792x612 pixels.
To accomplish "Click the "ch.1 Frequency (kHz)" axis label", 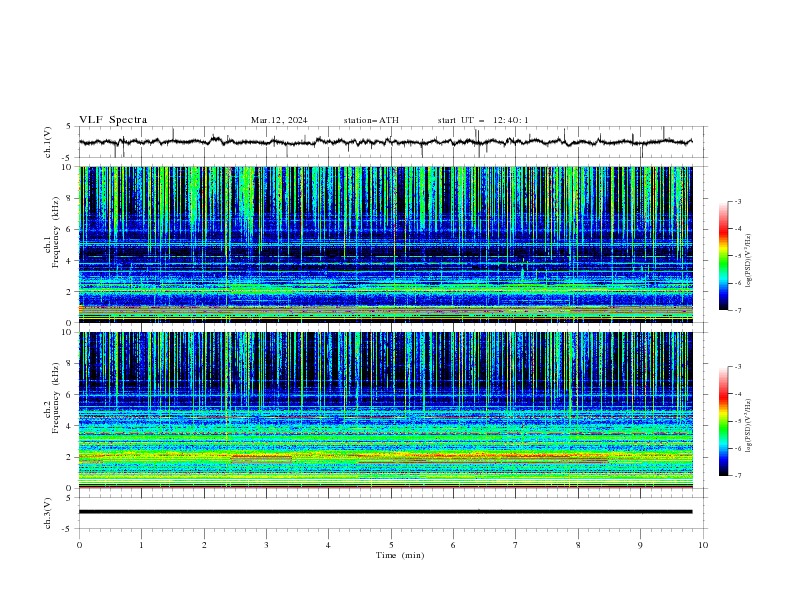I will 52,231.
